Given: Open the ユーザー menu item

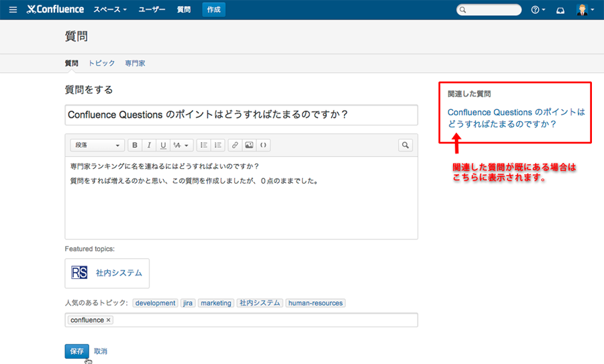Looking at the screenshot, I should 152,9.
